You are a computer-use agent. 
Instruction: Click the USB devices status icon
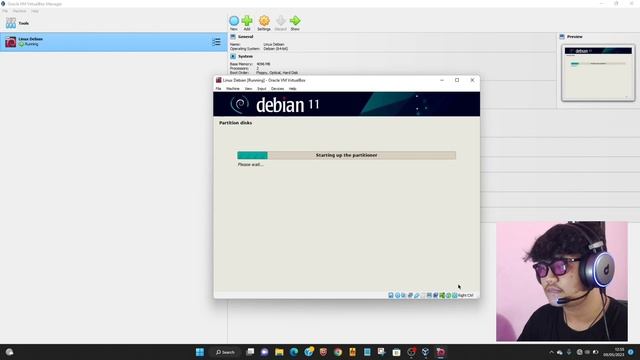click(x=417, y=295)
